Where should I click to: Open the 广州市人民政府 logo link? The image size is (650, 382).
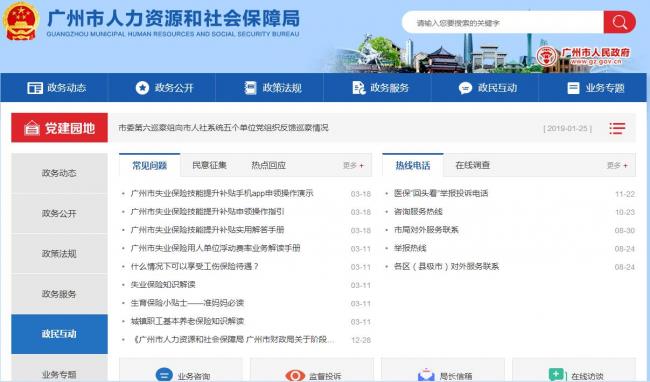(x=584, y=56)
